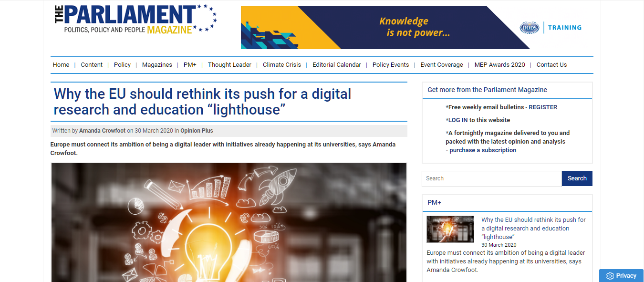Click the LOG IN link
This screenshot has height=282, width=644.
(458, 120)
